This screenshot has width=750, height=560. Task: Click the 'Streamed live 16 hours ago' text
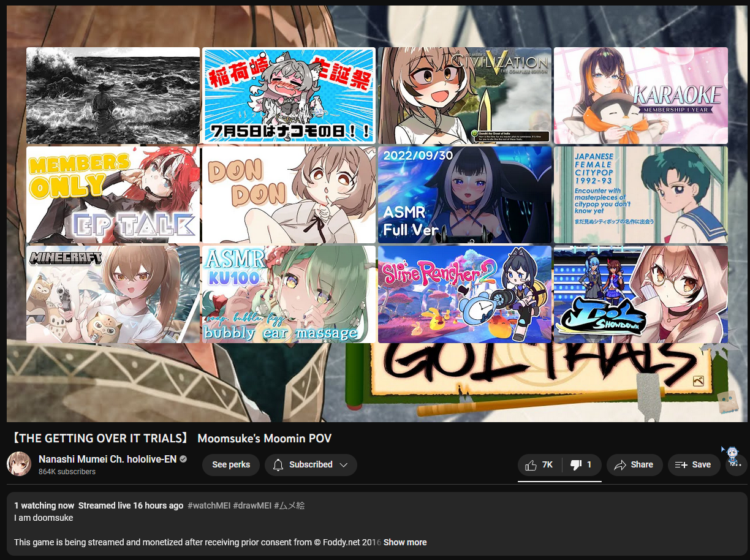[x=131, y=505]
